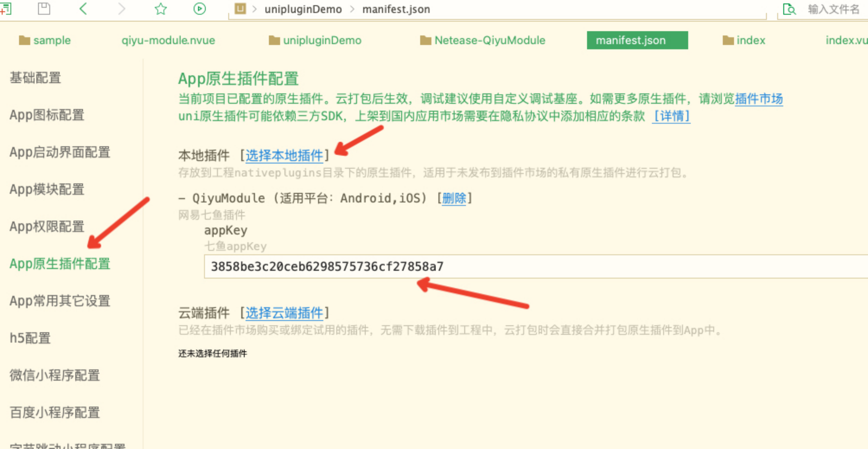Go to App模块配置 section
868x449 pixels.
point(47,189)
